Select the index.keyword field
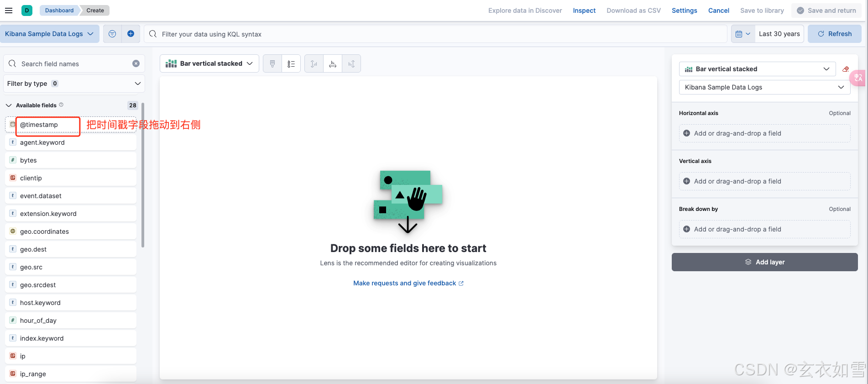The image size is (868, 384). (x=71, y=338)
